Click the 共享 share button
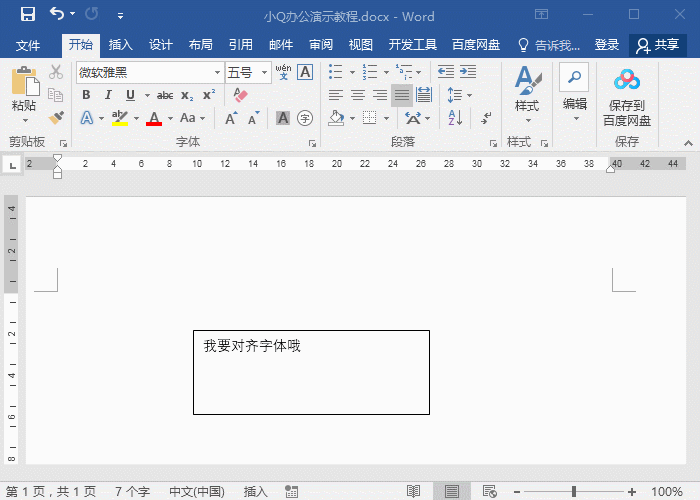The image size is (700, 500). point(658,45)
